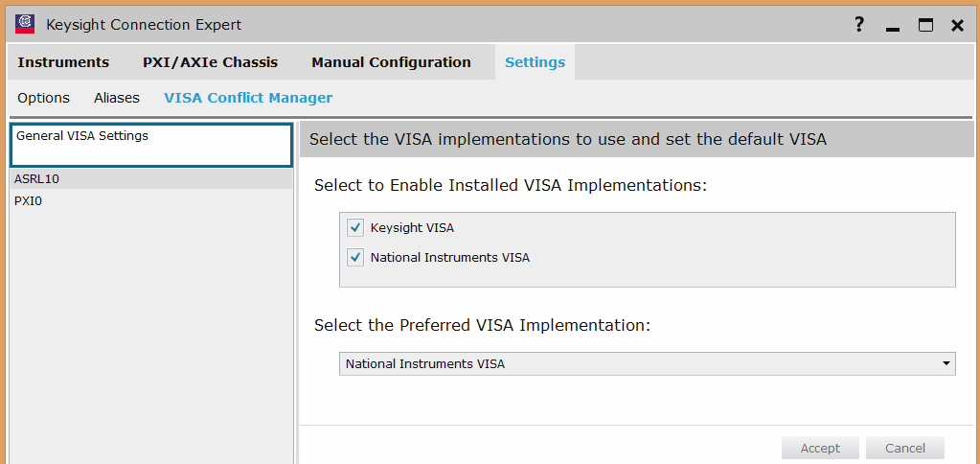The height and width of the screenshot is (464, 980).
Task: Select the Settings tab
Action: 535,62
